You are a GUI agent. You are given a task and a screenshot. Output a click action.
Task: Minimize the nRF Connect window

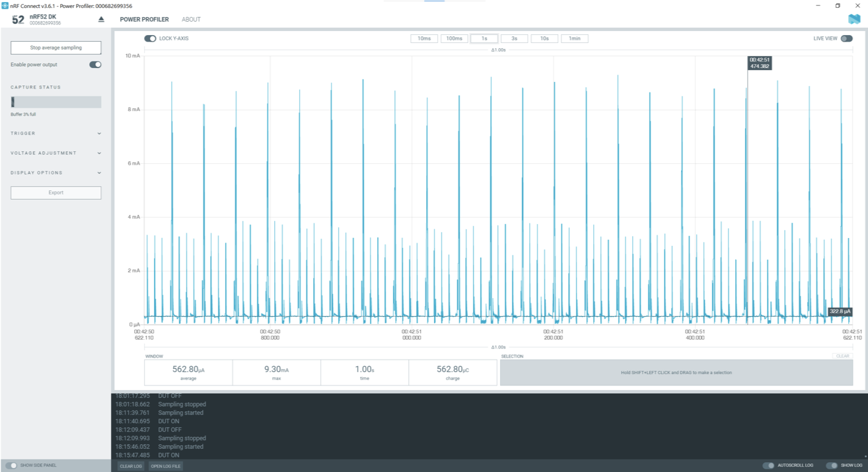pyautogui.click(x=819, y=5)
